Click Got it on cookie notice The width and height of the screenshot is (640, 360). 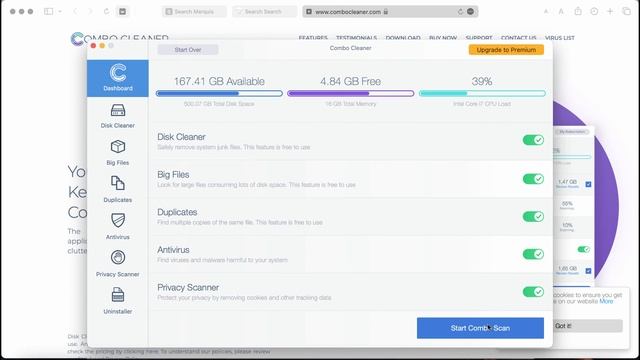pos(587,326)
